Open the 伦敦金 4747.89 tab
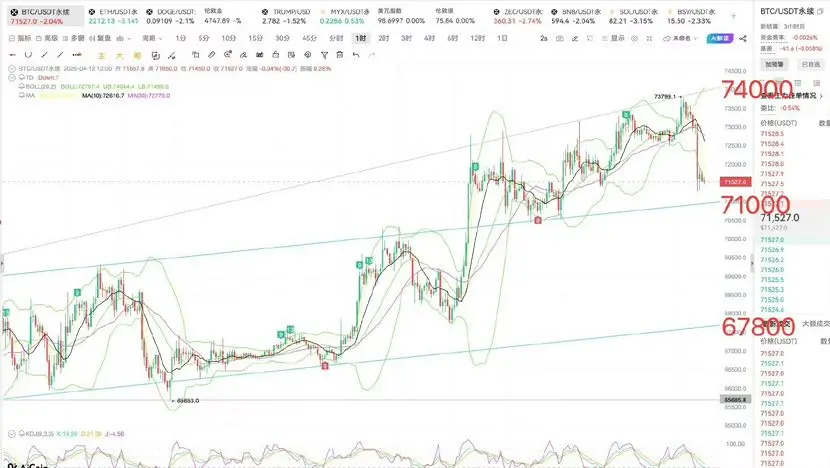 pyautogui.click(x=222, y=16)
